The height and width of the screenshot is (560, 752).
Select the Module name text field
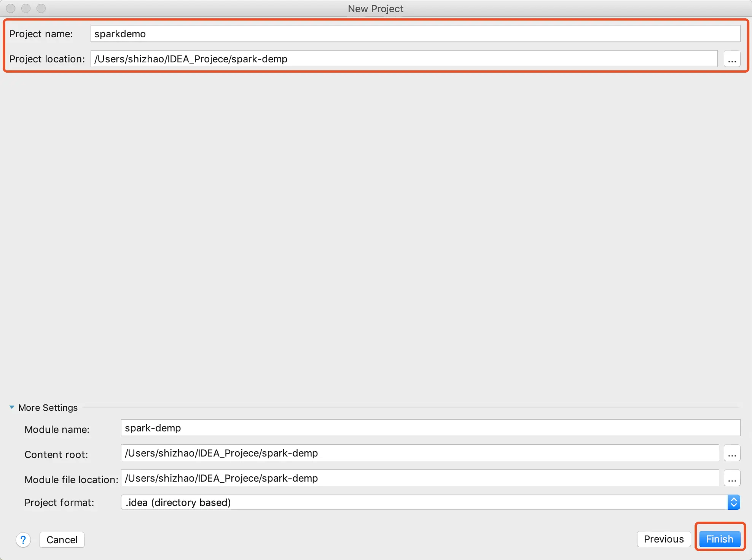click(430, 428)
